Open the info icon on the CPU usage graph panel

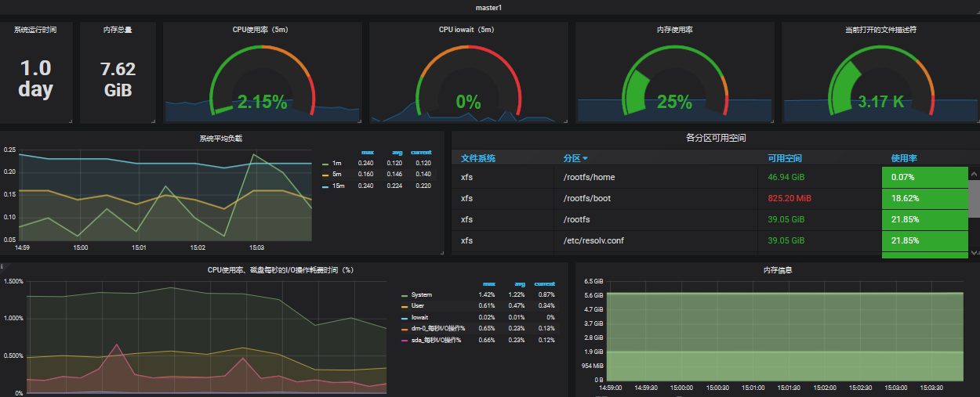(2, 266)
